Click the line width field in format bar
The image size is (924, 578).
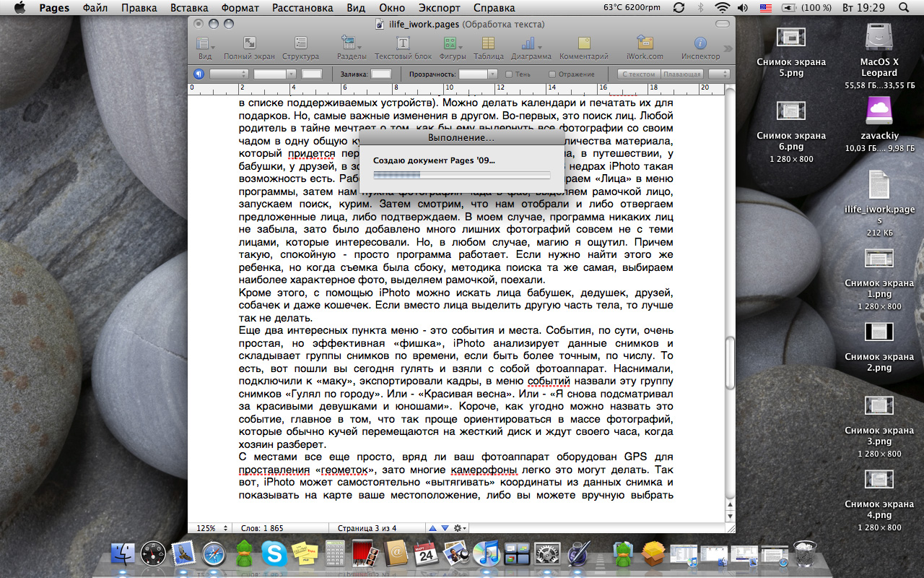[312, 74]
